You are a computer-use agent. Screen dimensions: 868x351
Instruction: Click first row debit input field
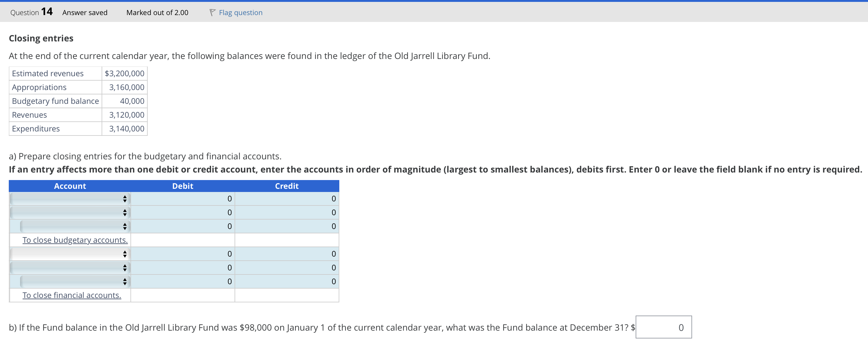[183, 199]
